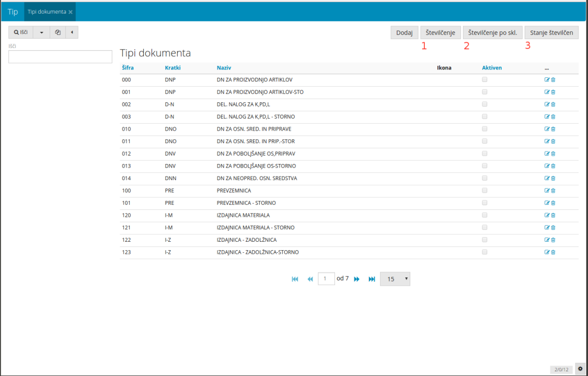This screenshot has width=588, height=376.
Task: Click the edit icon for row 000
Action: (x=547, y=80)
